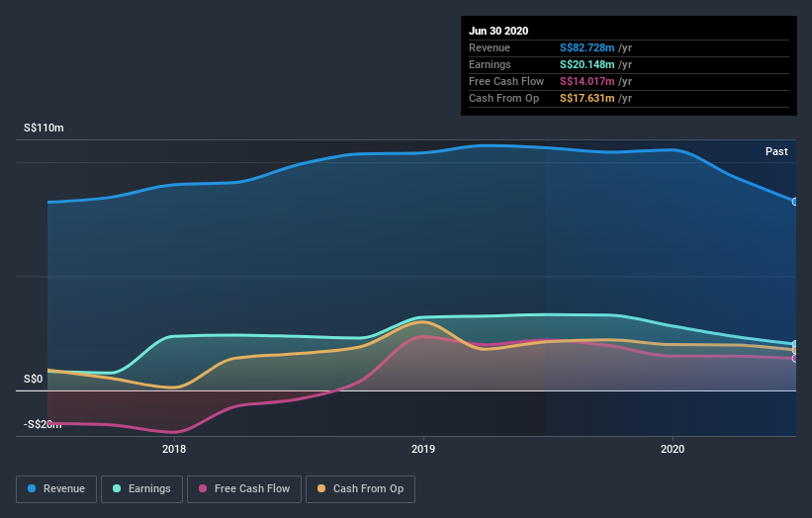812x518 pixels.
Task: Click the Cash From Op label in tooltip
Action: pyautogui.click(x=503, y=98)
